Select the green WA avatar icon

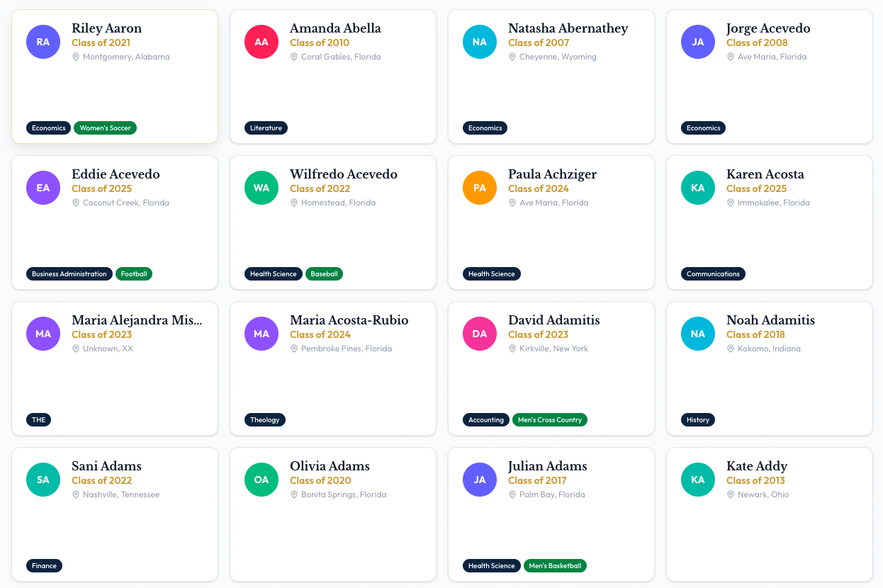coord(261,188)
